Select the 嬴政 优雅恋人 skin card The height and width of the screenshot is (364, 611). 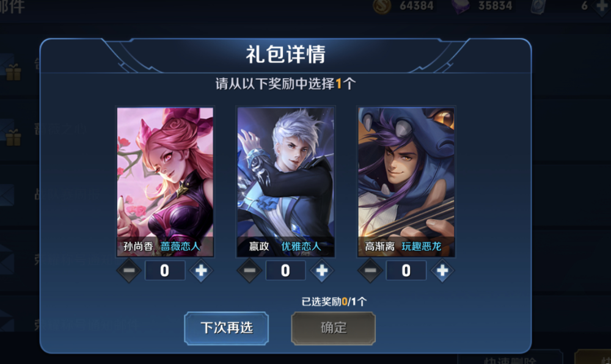(x=285, y=182)
